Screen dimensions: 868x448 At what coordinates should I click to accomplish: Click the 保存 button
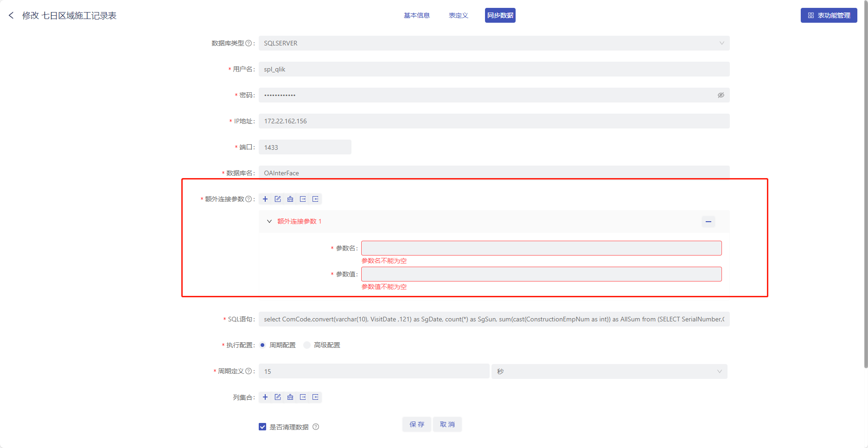click(x=417, y=424)
